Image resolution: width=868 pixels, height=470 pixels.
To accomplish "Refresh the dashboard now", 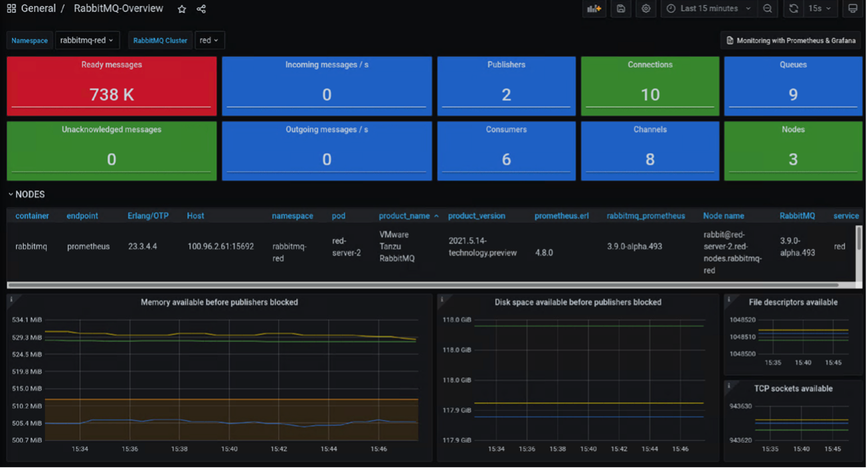I will tap(794, 9).
